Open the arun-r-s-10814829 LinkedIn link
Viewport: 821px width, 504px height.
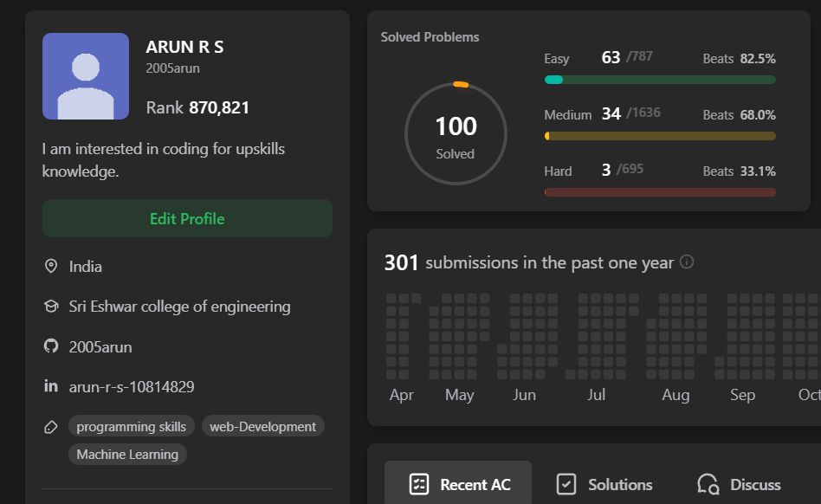tap(132, 386)
